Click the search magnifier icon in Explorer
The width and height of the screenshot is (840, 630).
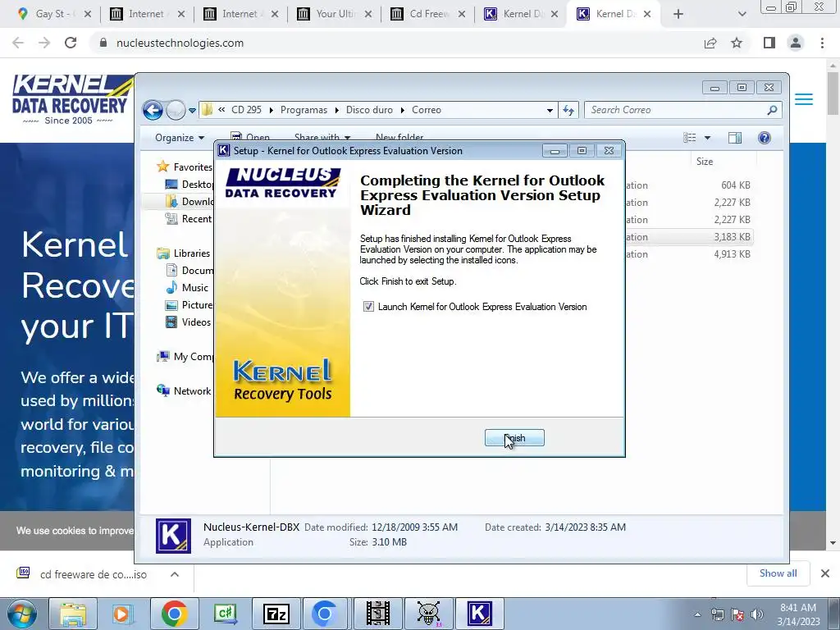tap(772, 110)
